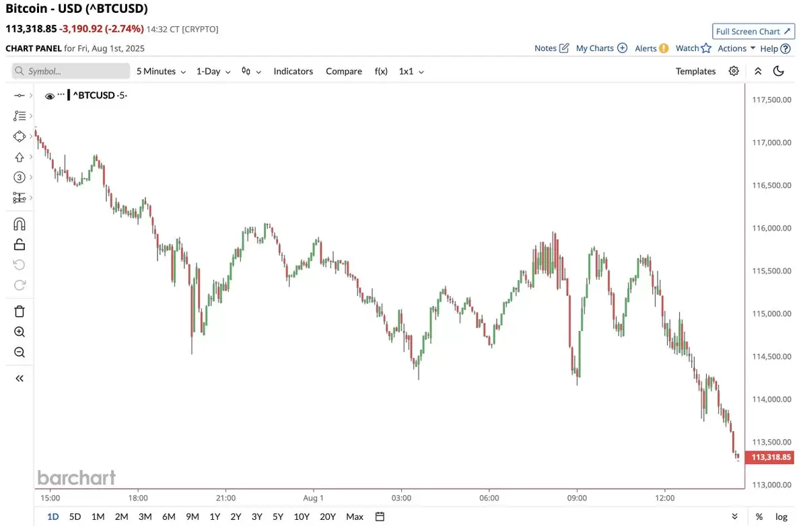Open the Help link
Viewport: 807px width, 532px height.
[775, 49]
